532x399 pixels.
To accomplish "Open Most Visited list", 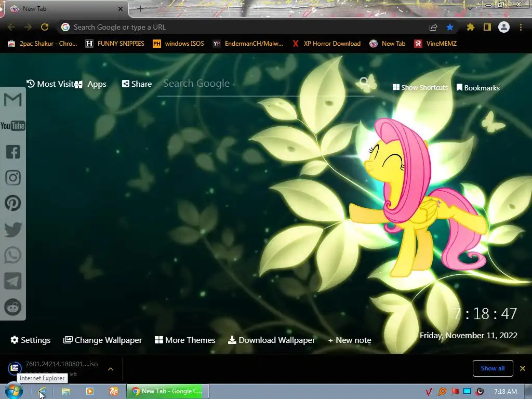I will [50, 84].
